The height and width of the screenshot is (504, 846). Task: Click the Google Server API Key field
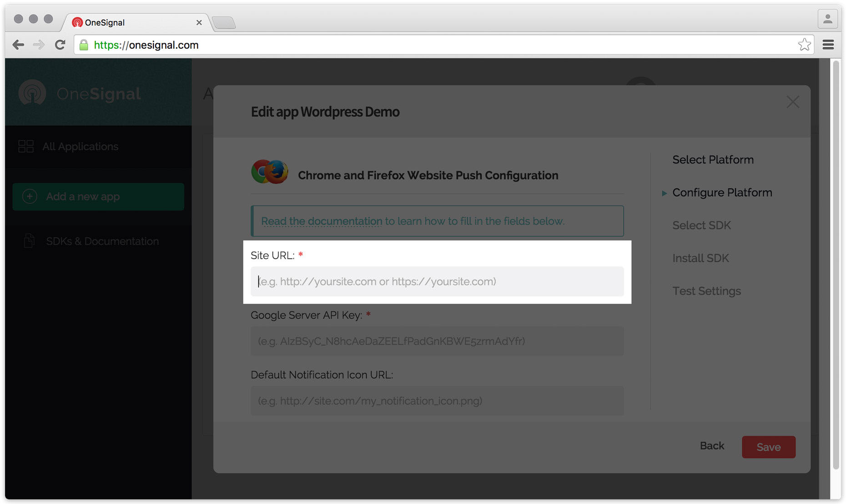point(437,341)
